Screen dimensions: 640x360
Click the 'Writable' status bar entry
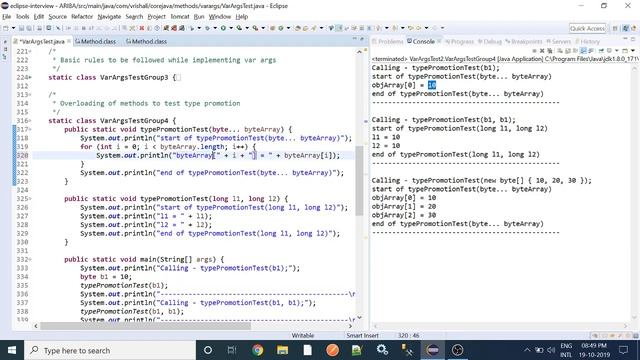point(302,336)
